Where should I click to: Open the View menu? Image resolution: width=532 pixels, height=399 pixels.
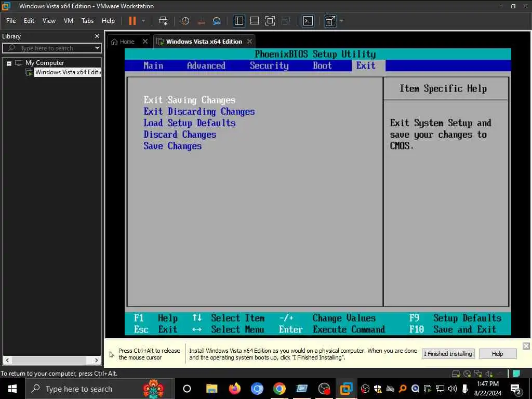point(49,21)
